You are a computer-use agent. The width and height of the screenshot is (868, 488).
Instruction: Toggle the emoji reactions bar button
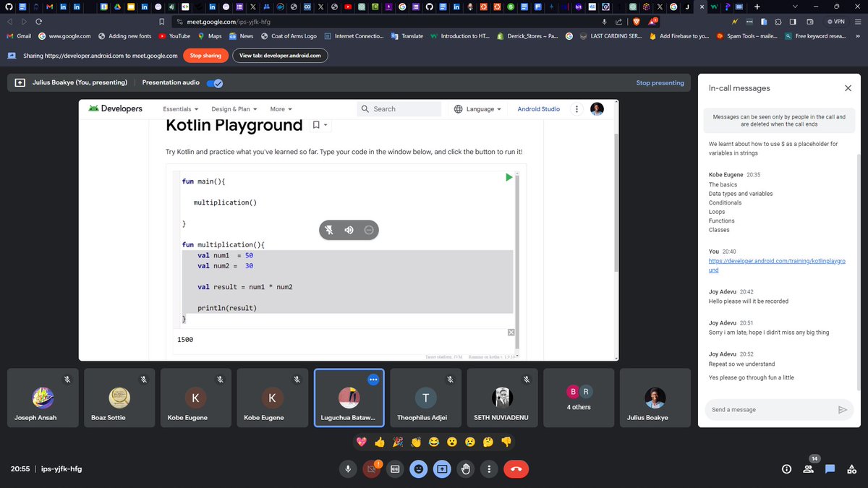click(418, 469)
